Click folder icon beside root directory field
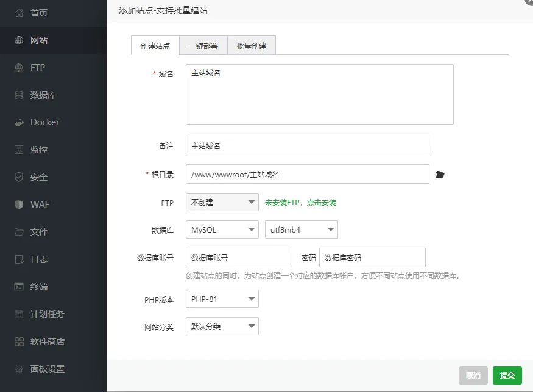 (x=440, y=175)
